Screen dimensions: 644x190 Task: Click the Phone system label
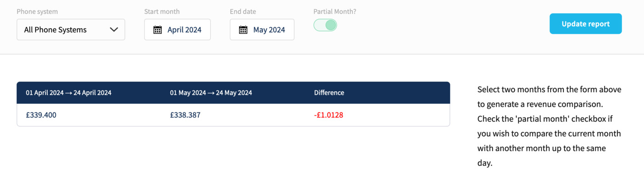37,11
